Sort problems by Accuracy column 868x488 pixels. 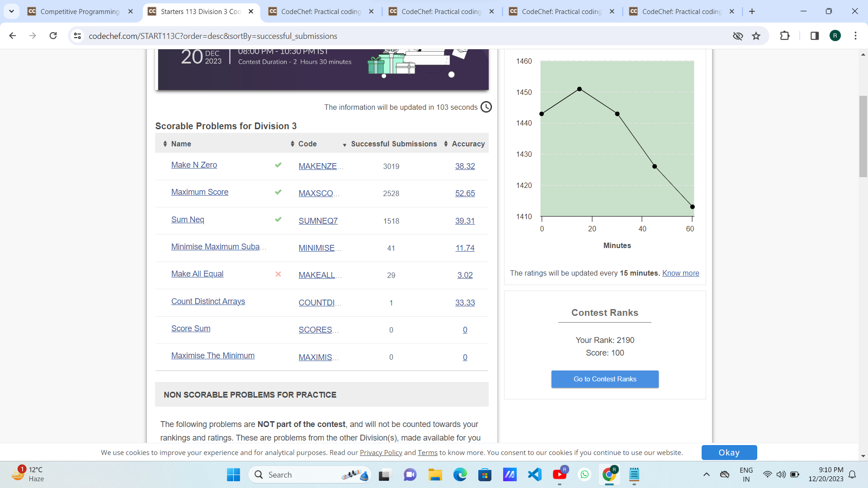(x=468, y=144)
